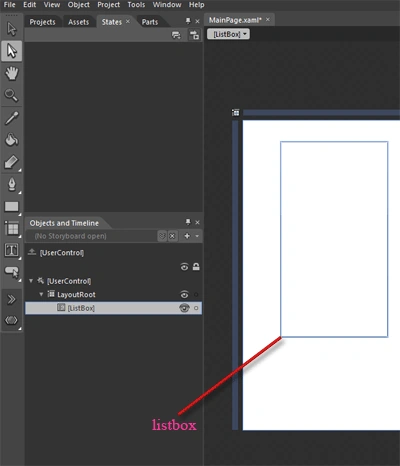Pin the Objects and Timeline panel
This screenshot has height=466, width=400.
coord(188,222)
